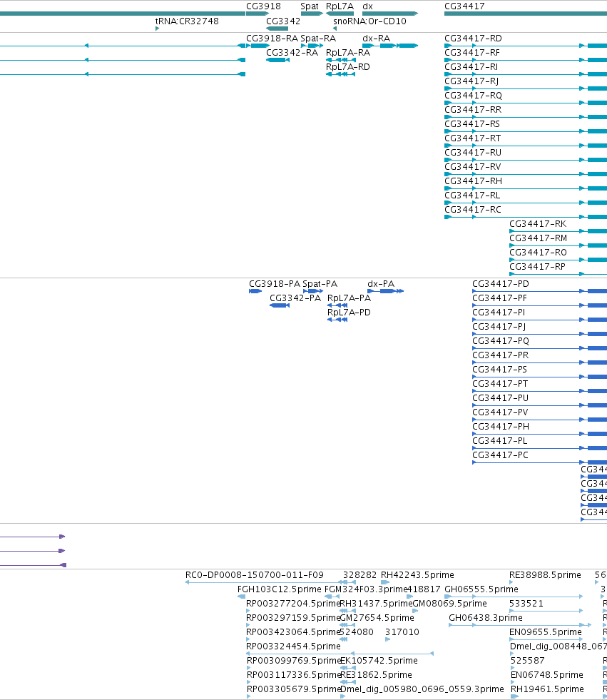The height and width of the screenshot is (700, 607).
Task: Open protein CG34417-PC
Action: (x=500, y=455)
